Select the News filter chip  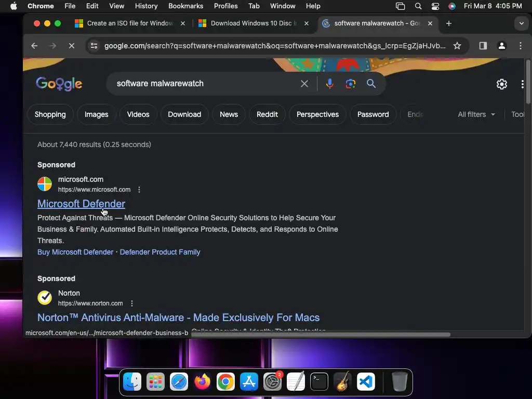pyautogui.click(x=229, y=115)
